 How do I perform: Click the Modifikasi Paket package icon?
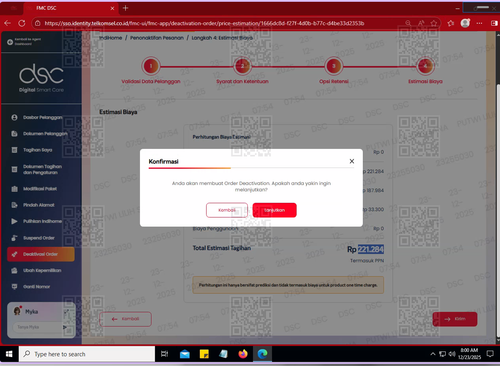point(14,189)
